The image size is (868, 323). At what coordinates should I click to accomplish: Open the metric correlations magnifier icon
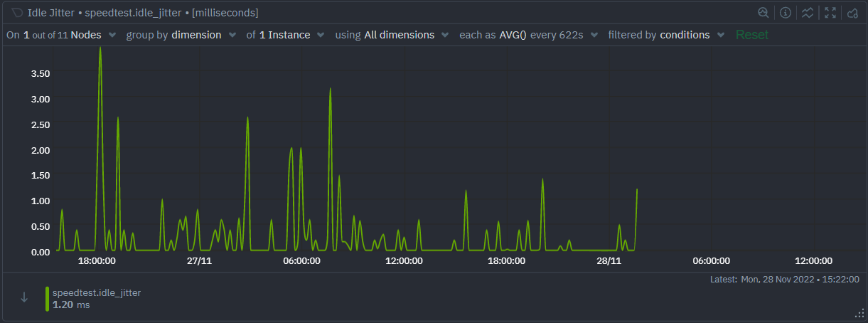coord(763,13)
